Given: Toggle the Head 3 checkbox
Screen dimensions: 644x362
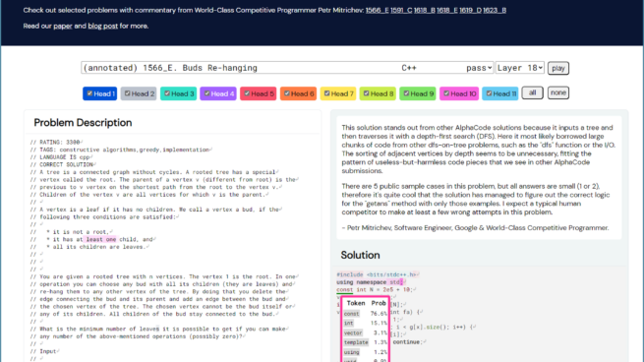Looking at the screenshot, I should coord(167,93).
